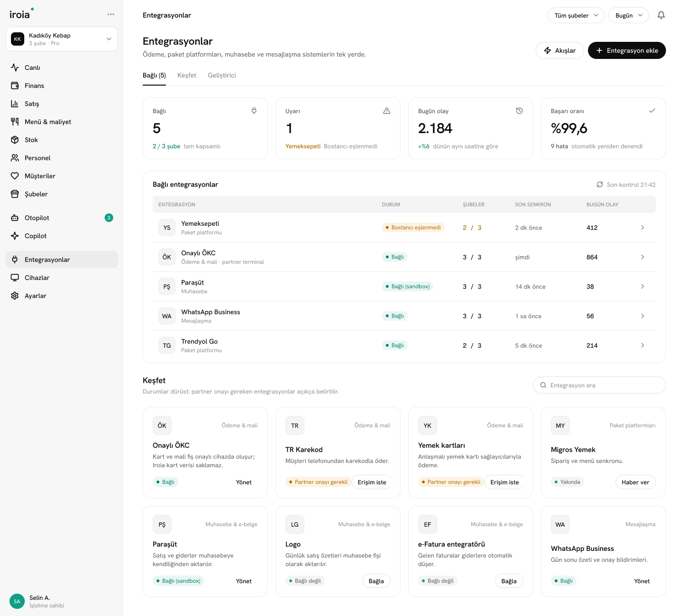The image size is (685, 616).
Task: Focus the Entegrasyon ara search field
Action: coord(599,385)
